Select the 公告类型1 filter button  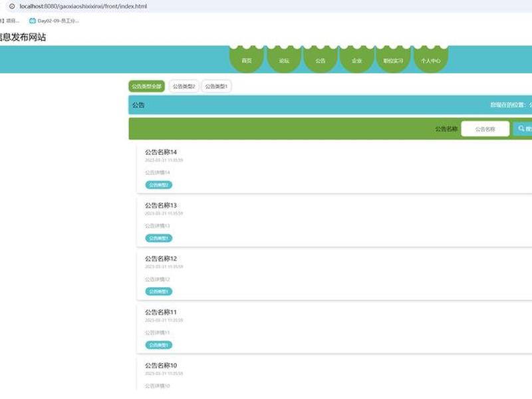point(217,86)
